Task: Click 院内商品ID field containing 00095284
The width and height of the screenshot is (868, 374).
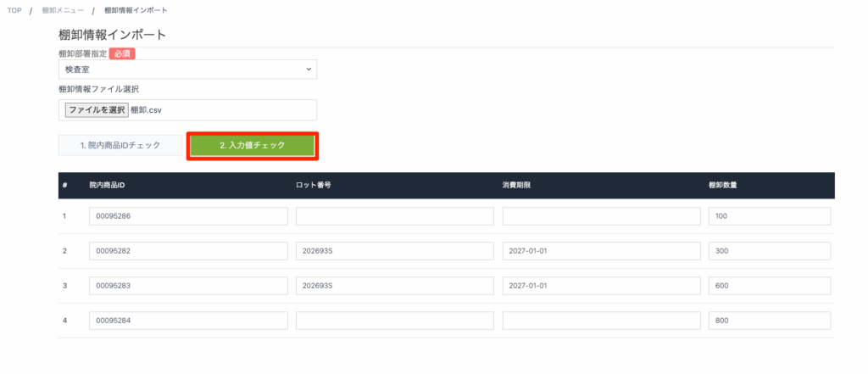Action: coord(188,321)
